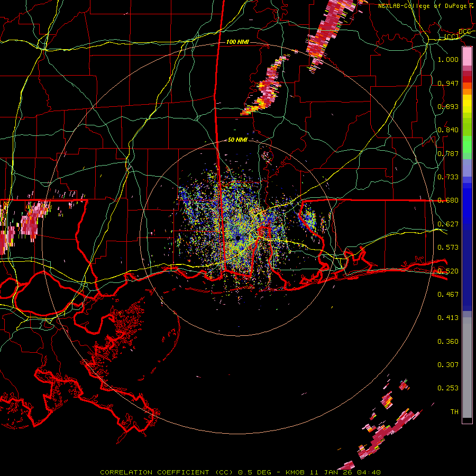Click the 0.787 scale label
Viewport: 476px width, 476px height.
click(448, 153)
